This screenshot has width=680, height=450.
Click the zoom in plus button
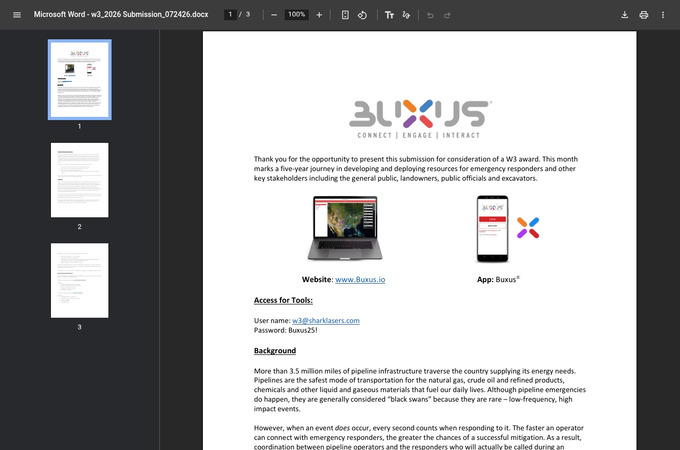pos(319,15)
